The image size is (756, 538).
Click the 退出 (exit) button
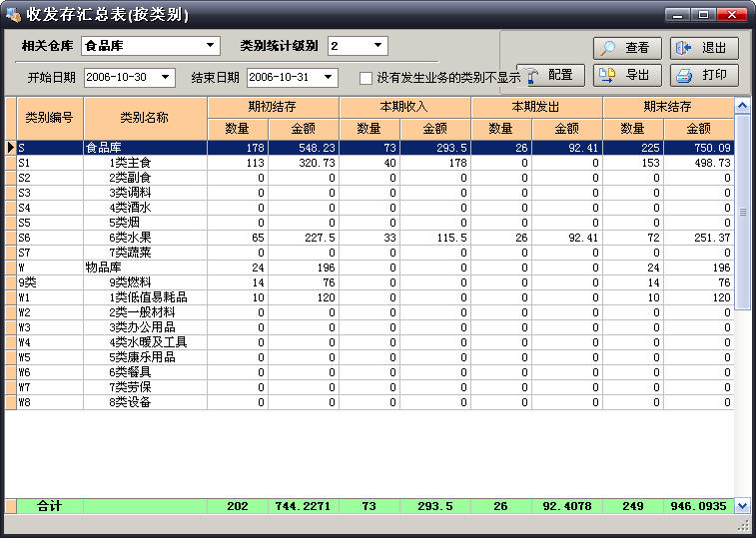pos(704,48)
